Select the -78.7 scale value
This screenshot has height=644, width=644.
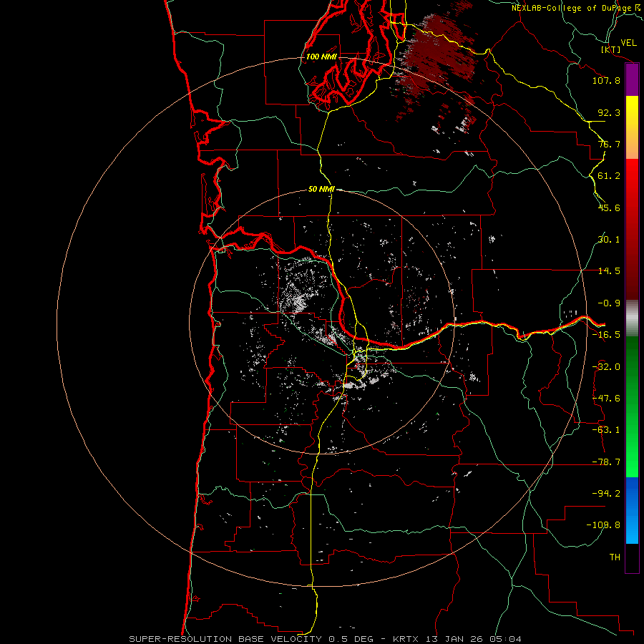[606, 462]
